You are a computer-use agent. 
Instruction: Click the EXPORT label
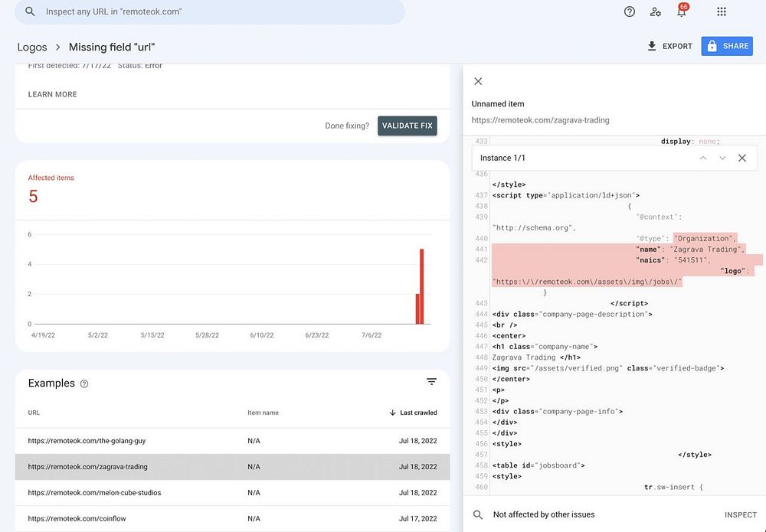[x=677, y=47]
